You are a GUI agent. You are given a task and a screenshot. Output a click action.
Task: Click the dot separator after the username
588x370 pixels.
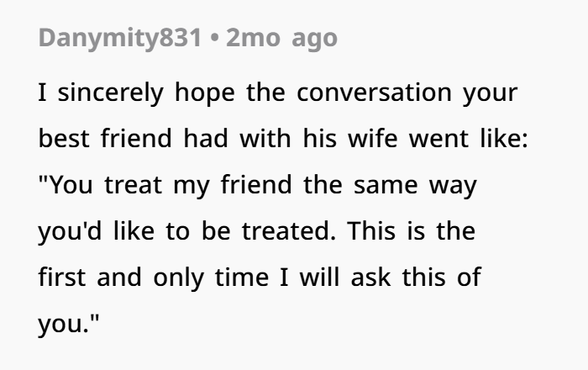coord(214,39)
